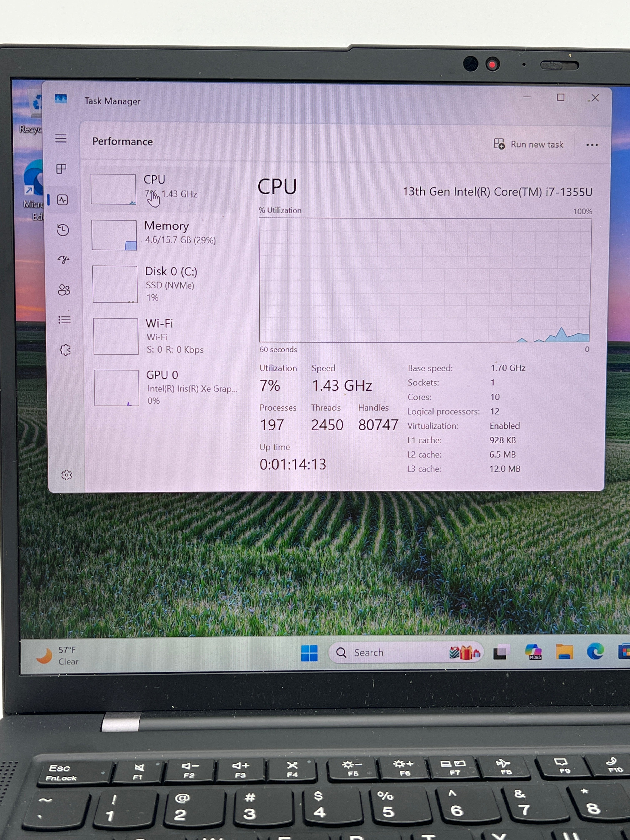Viewport: 630px width, 840px height.
Task: Close the Task Manager window
Action: click(595, 98)
